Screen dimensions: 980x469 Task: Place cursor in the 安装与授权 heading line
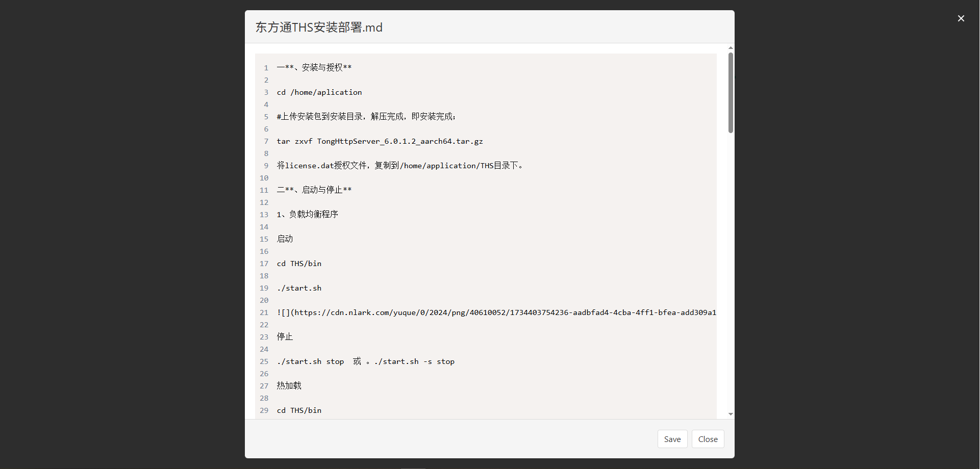314,67
